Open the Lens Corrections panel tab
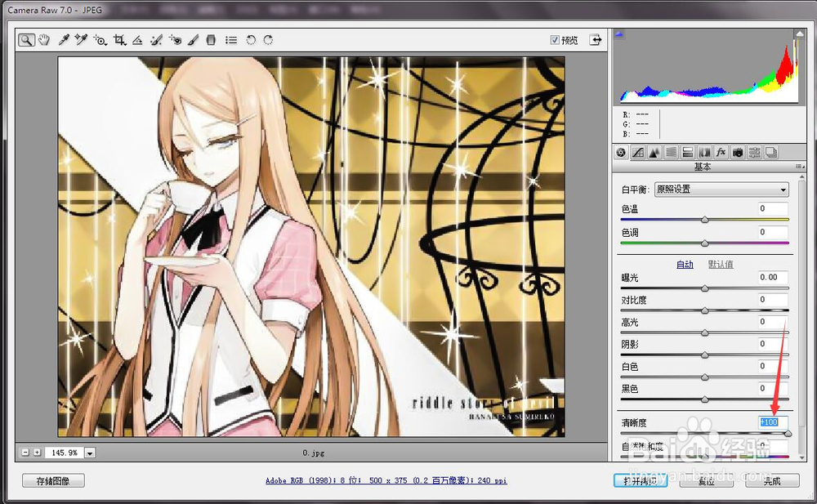The width and height of the screenshot is (817, 504). 704,152
